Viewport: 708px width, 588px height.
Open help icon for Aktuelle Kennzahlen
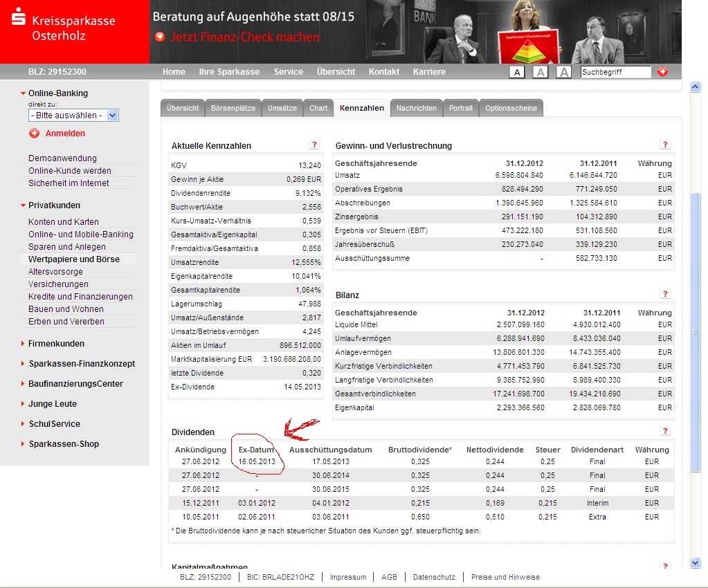coord(314,145)
